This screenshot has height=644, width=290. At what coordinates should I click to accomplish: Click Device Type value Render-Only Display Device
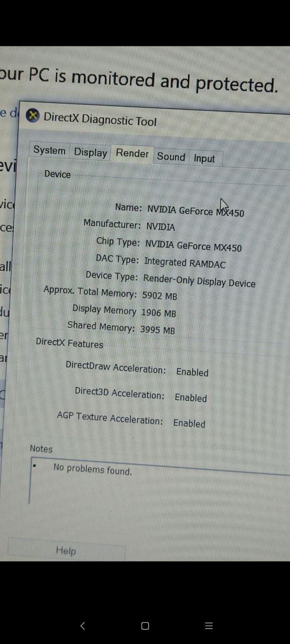tap(199, 281)
